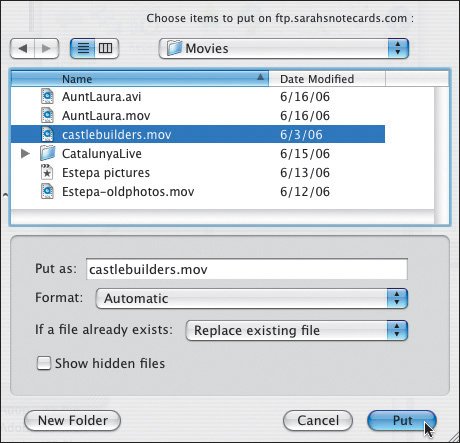Screen dimensions: 460x443
Task: Switch to list view icon
Action: (x=83, y=49)
